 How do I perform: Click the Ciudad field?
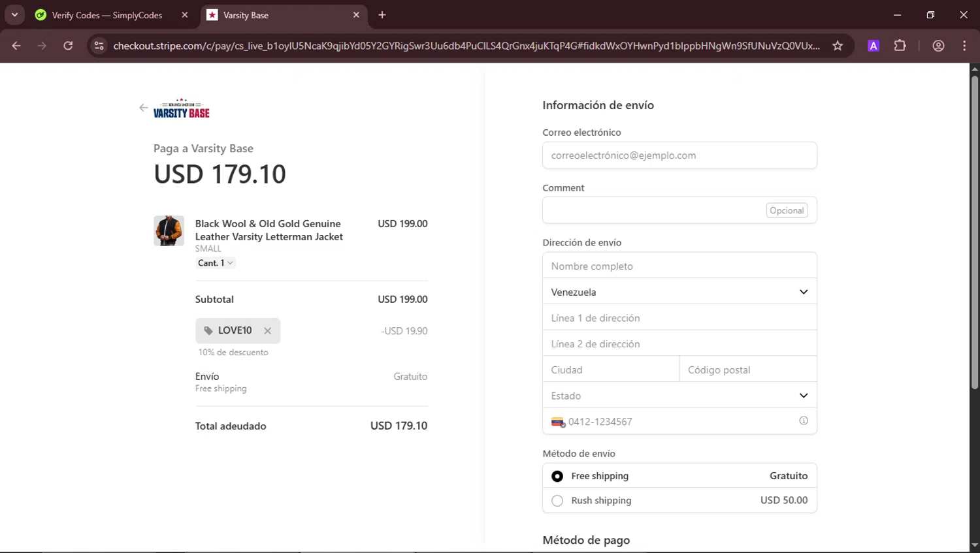[611, 370]
